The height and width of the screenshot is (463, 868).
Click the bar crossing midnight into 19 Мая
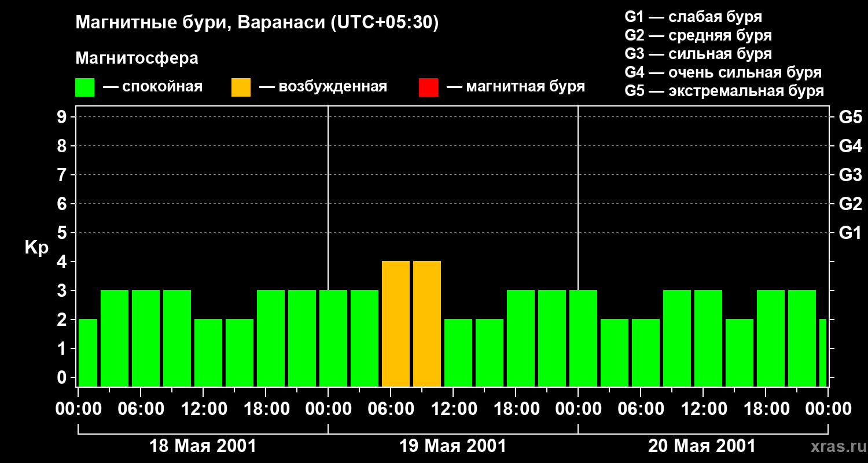333,338
